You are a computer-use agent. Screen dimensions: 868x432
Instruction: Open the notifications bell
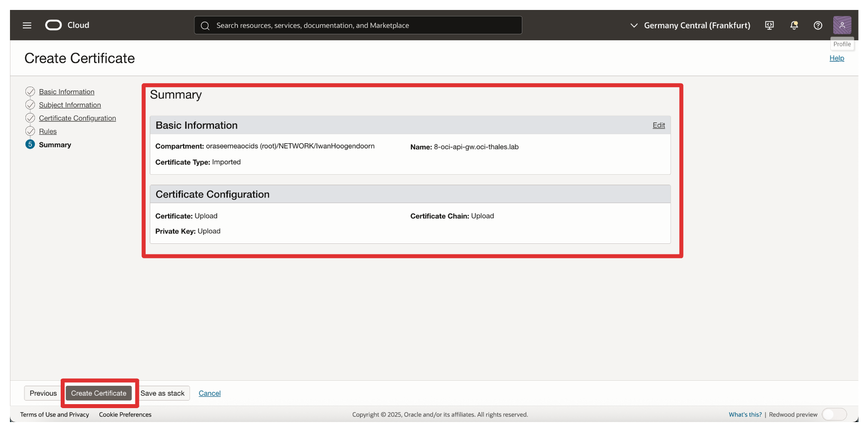794,25
